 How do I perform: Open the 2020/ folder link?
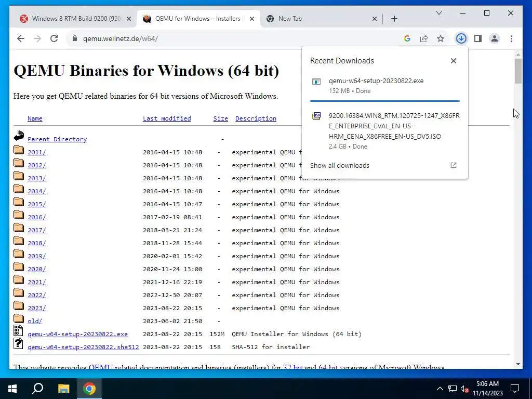37,269
